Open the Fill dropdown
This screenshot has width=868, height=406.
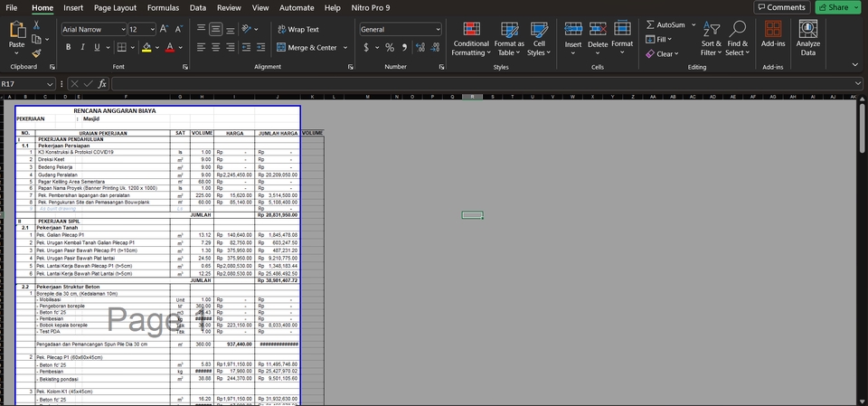click(x=659, y=39)
